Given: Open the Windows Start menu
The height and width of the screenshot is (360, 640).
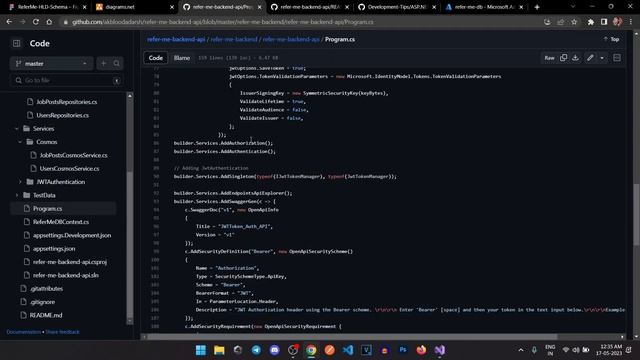Looking at the screenshot, I should pos(201,350).
